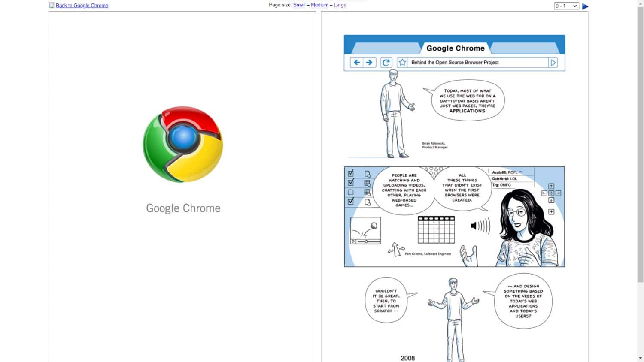Image resolution: width=644 pixels, height=362 pixels.
Task: Click the calendar grid icon in comic panel
Action: pos(436,230)
